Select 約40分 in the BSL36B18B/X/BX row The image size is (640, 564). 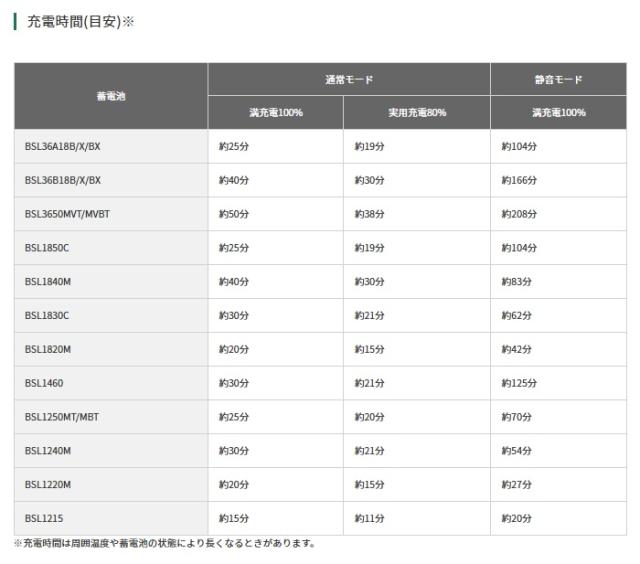click(234, 180)
